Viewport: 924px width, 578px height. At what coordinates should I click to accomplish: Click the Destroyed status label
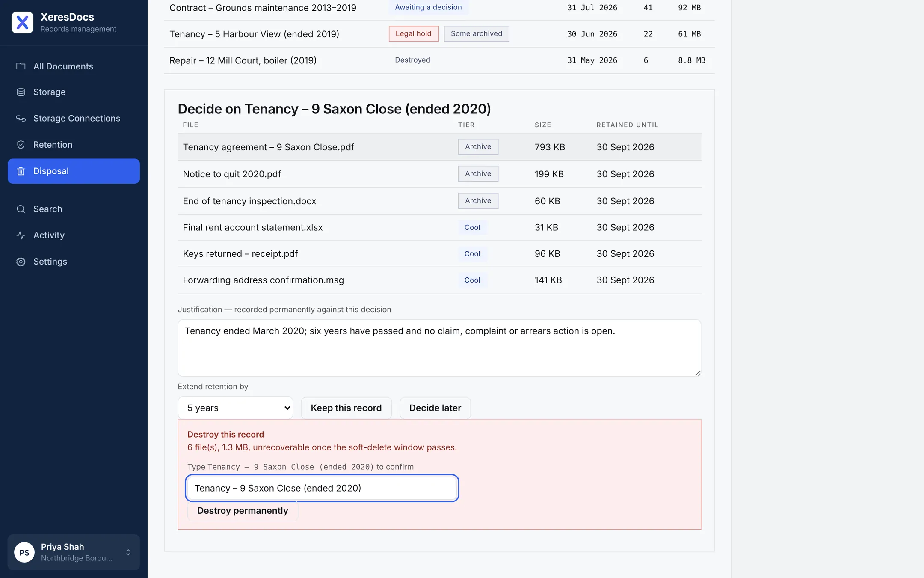[412, 60]
